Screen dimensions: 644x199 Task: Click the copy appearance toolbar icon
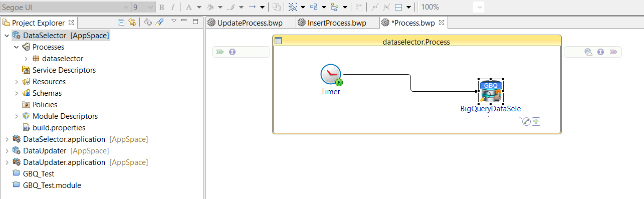point(277,7)
